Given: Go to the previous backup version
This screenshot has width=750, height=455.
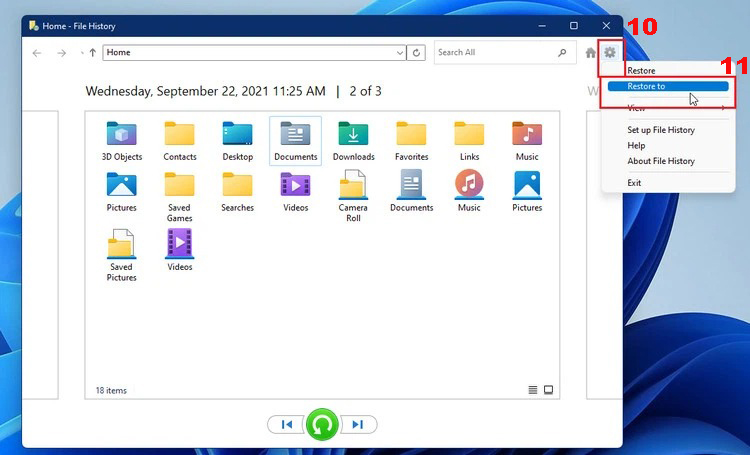Looking at the screenshot, I should pos(287,424).
